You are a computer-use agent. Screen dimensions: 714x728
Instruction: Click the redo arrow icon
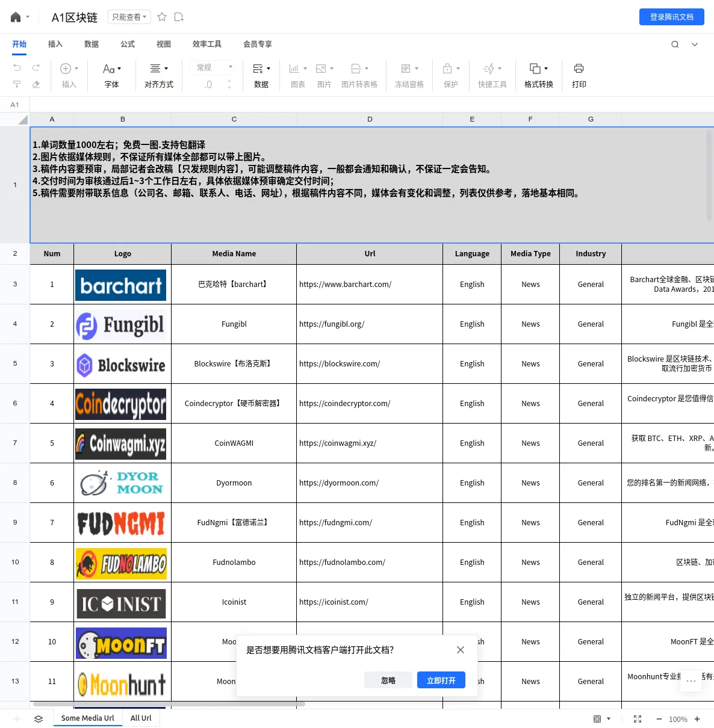(36, 68)
